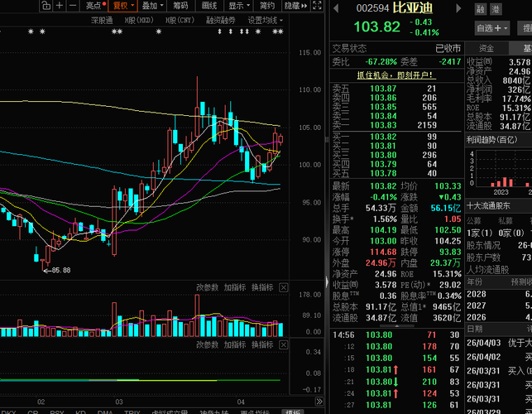Click 改参数 in the volume panel
The height and width of the screenshot is (414, 532).
pyautogui.click(x=207, y=287)
